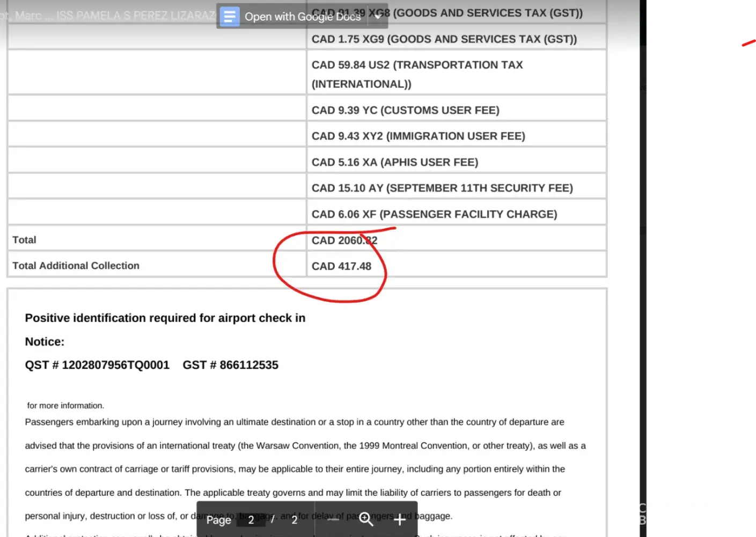The width and height of the screenshot is (756, 537).
Task: Click the magnifier zoom reset icon
Action: pyautogui.click(x=366, y=519)
